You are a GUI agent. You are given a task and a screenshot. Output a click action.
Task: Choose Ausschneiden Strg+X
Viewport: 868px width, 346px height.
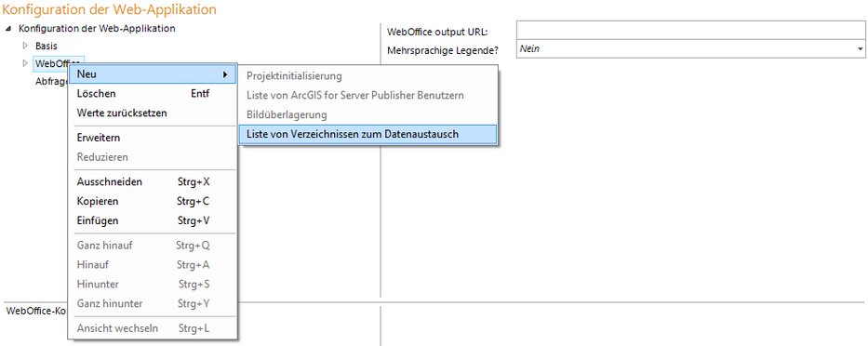click(153, 181)
